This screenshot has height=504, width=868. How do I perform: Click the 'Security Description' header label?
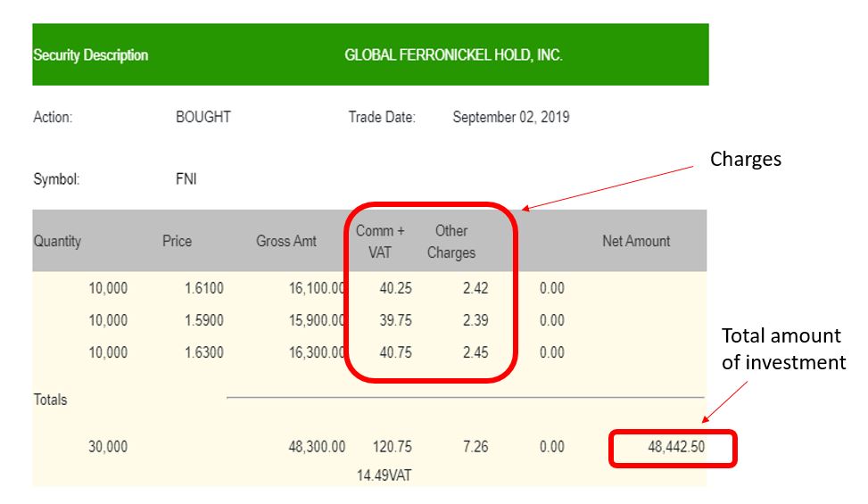tap(91, 55)
